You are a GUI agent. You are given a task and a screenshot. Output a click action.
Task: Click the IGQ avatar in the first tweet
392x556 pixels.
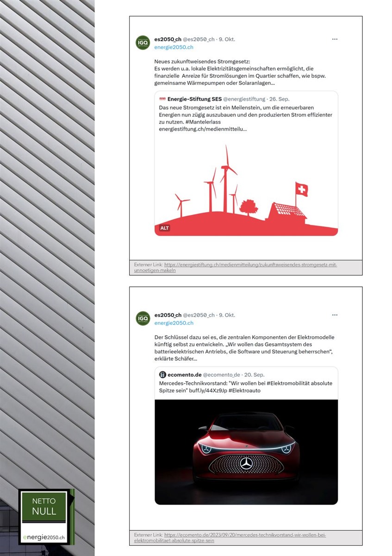point(143,43)
